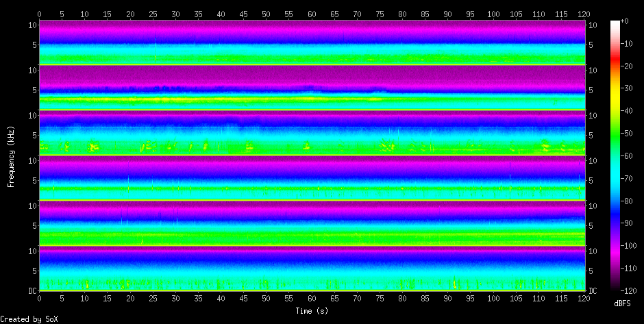Click the fifth channel spectrogram from top
This screenshot has width=644, height=324.
pyautogui.click(x=312, y=223)
